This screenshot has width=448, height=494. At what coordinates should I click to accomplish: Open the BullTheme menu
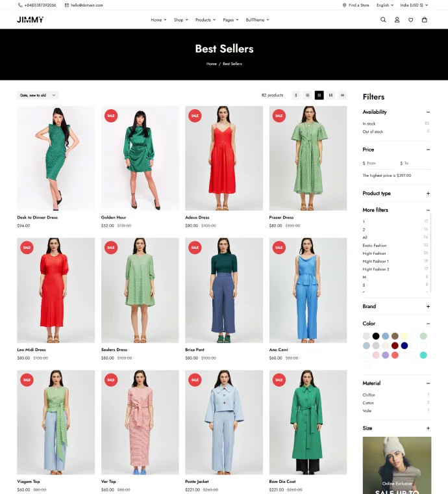point(257,20)
